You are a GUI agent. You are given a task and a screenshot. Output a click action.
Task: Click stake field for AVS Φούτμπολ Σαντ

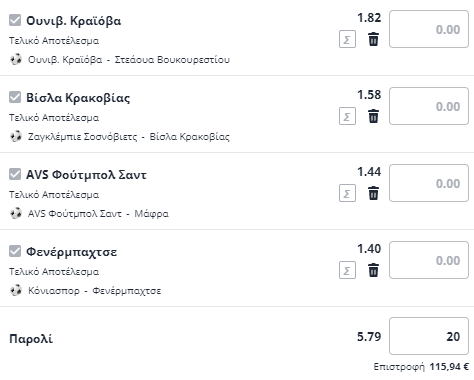(x=429, y=183)
